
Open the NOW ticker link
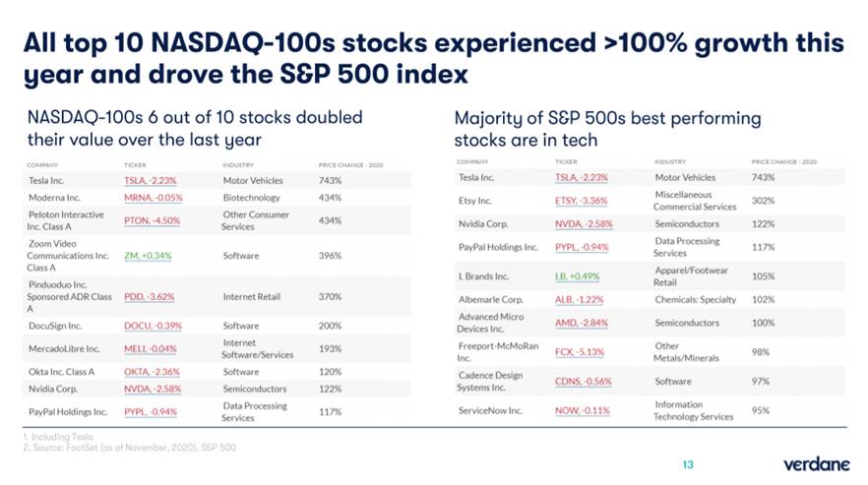click(x=583, y=410)
